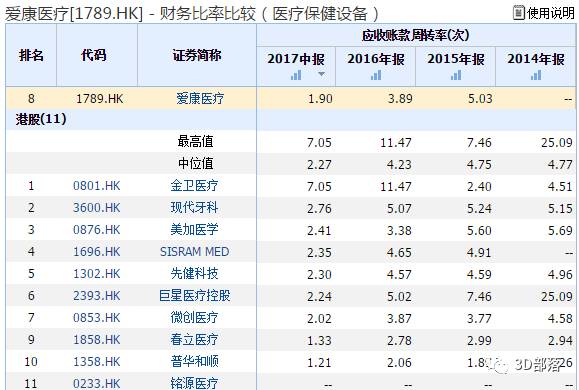Click 美加医学 2014 value 5.69
The height and width of the screenshot is (390, 579).
(x=560, y=230)
